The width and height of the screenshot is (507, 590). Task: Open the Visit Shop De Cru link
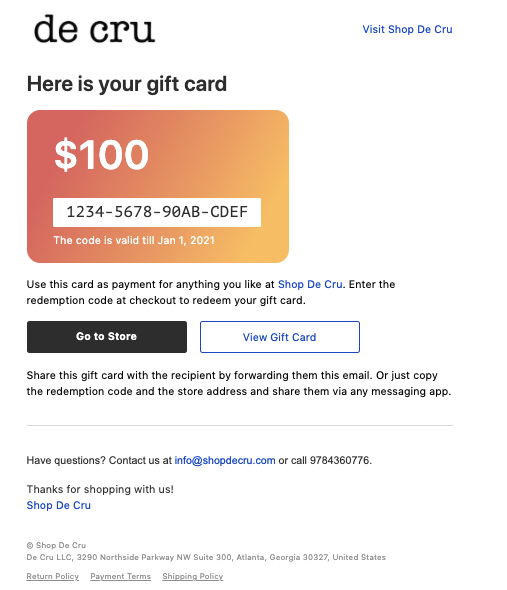pos(407,29)
